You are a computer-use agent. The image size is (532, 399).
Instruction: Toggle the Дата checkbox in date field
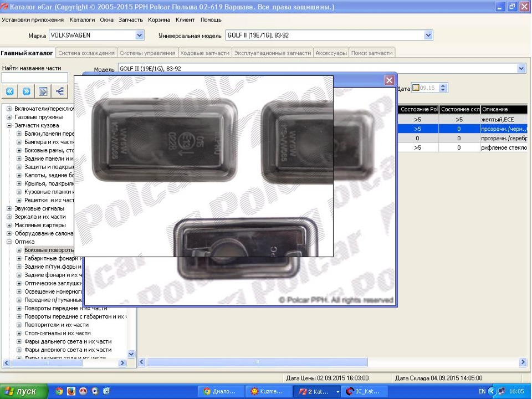point(416,88)
